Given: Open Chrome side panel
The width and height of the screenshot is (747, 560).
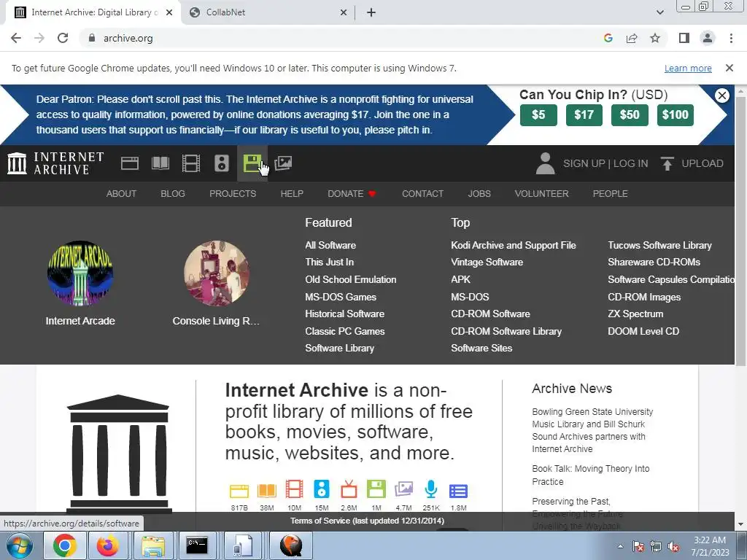Looking at the screenshot, I should pyautogui.click(x=684, y=38).
